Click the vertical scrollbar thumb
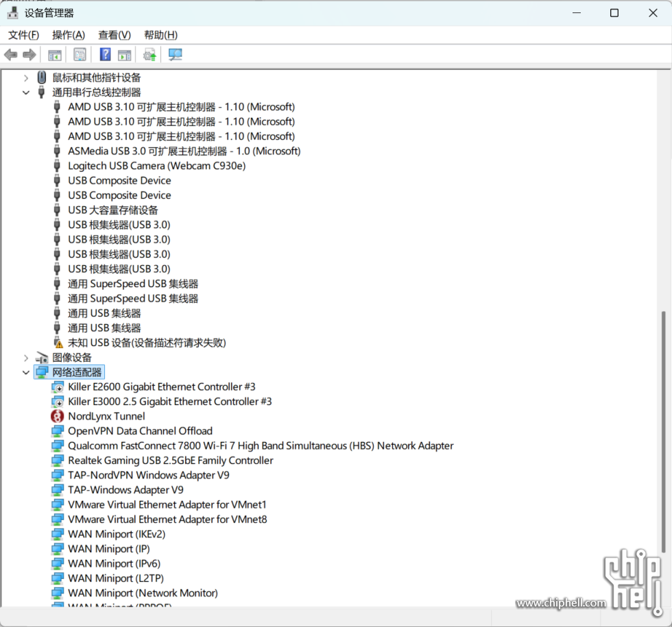Screen dimensions: 672x627 (664, 432)
